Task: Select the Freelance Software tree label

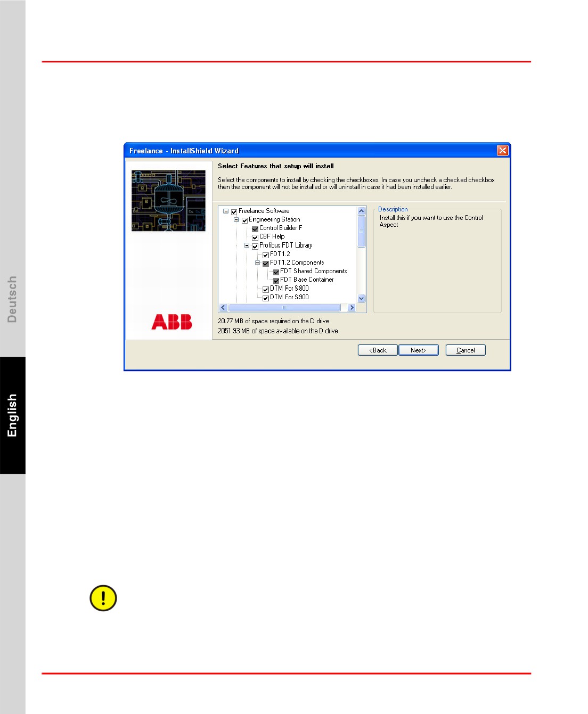Action: click(264, 211)
